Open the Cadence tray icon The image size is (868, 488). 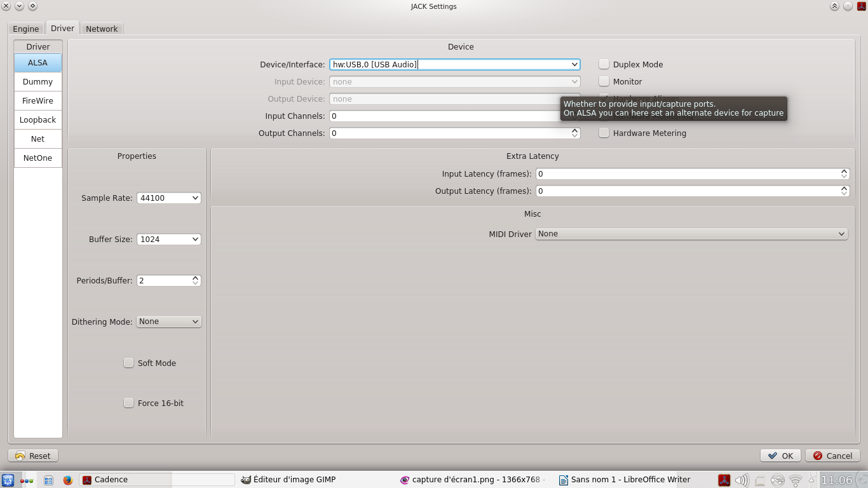pos(724,480)
